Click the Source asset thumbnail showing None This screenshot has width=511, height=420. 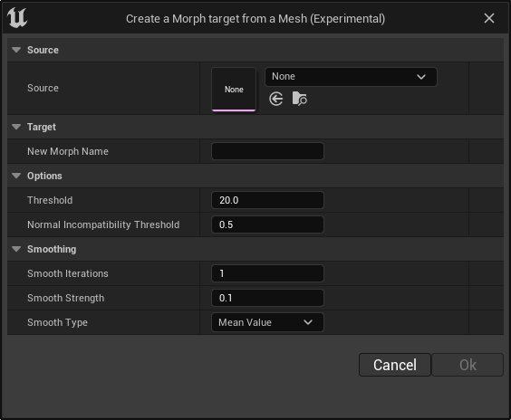(234, 90)
